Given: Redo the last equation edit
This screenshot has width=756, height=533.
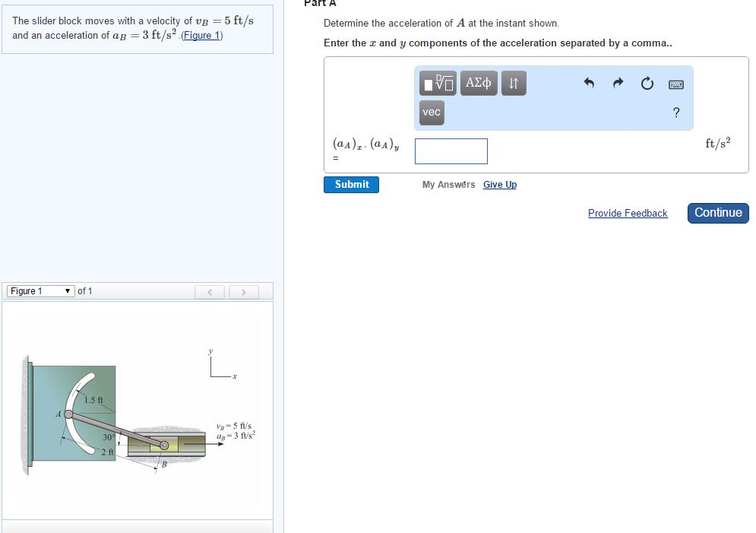Looking at the screenshot, I should (x=617, y=84).
